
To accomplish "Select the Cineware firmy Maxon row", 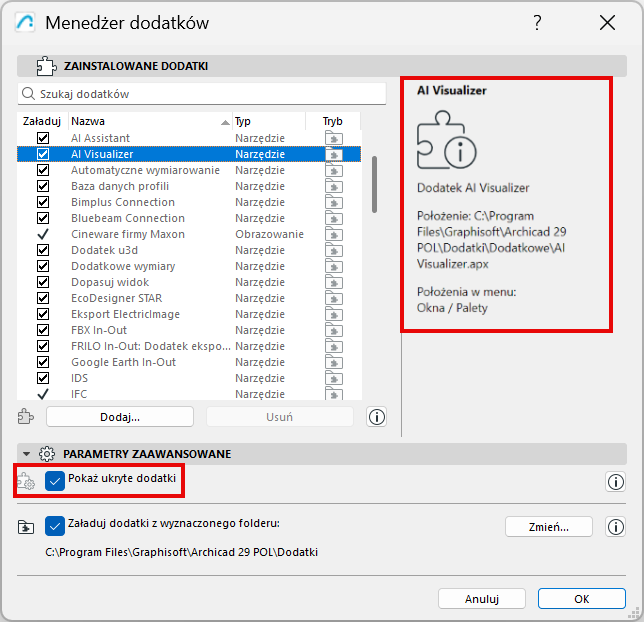I will pyautogui.click(x=189, y=234).
